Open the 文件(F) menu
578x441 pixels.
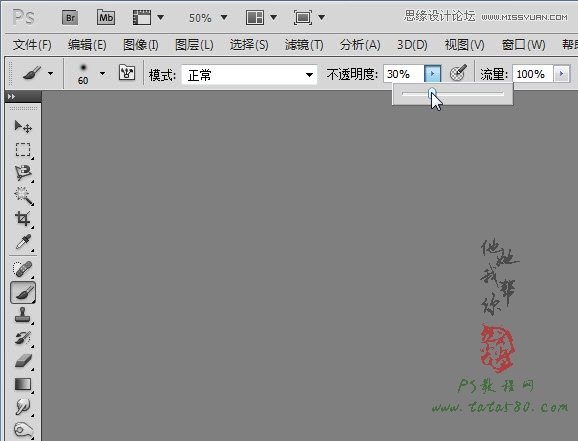click(x=32, y=45)
